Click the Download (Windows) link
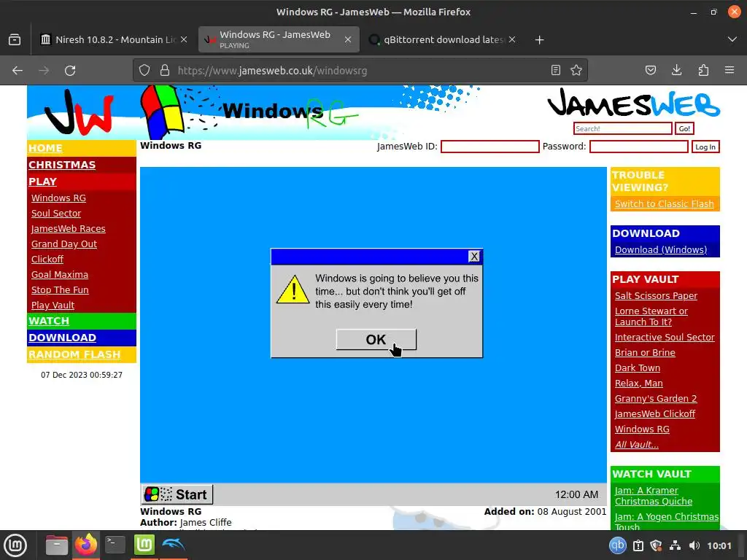The height and width of the screenshot is (560, 747). point(661,249)
